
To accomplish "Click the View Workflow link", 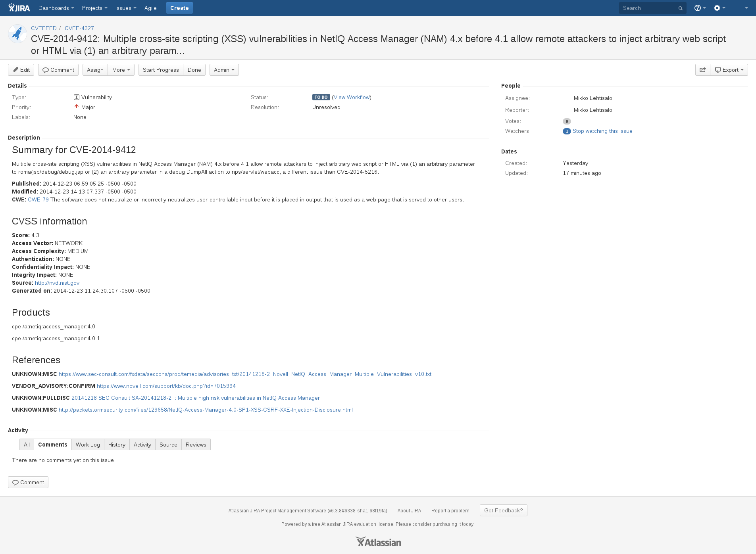I will [352, 97].
